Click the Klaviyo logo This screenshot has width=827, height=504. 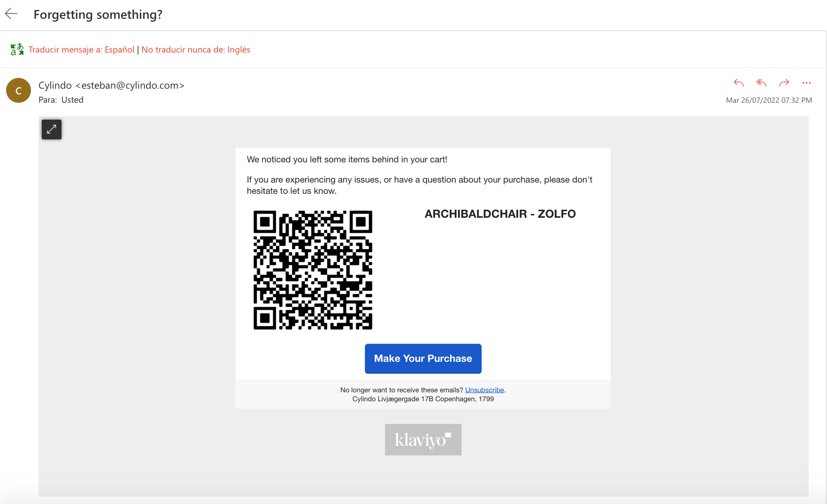pyautogui.click(x=423, y=440)
